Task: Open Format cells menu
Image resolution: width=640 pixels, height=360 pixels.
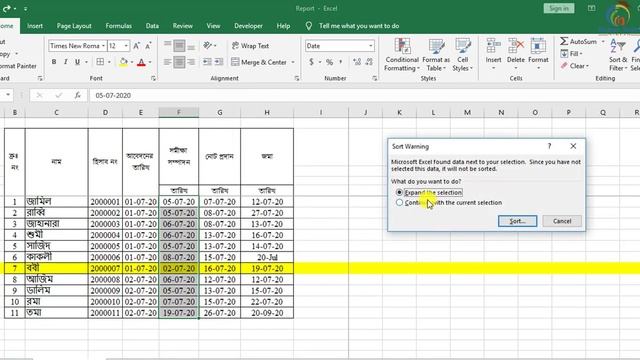Action: (x=538, y=54)
